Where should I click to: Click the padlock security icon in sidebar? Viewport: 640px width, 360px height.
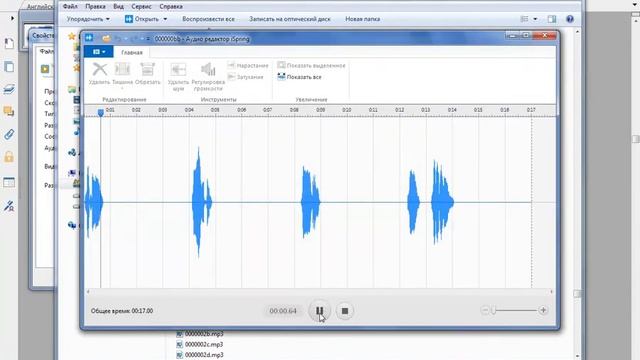pos(9,157)
